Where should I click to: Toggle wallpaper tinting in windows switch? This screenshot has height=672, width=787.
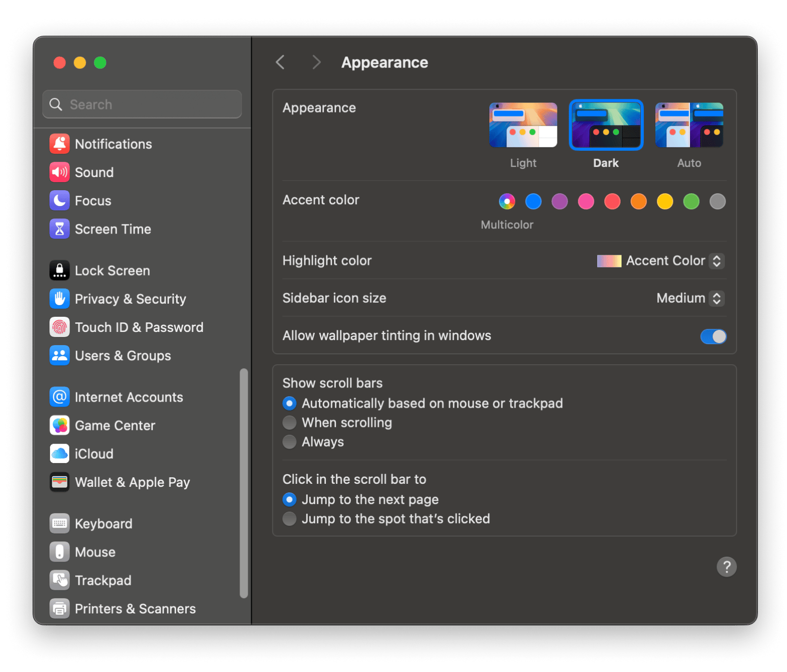[x=713, y=336]
